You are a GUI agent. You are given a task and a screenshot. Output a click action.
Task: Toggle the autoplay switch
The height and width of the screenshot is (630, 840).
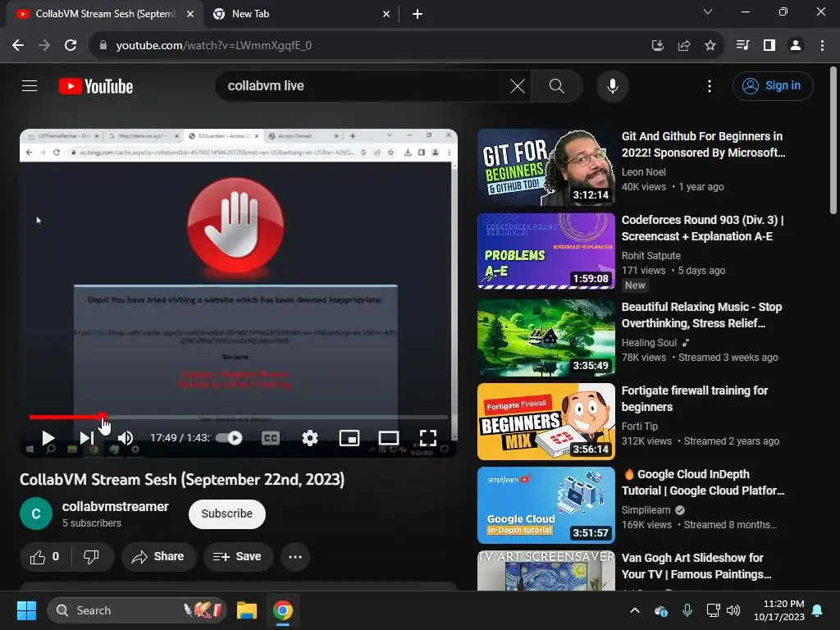[229, 438]
